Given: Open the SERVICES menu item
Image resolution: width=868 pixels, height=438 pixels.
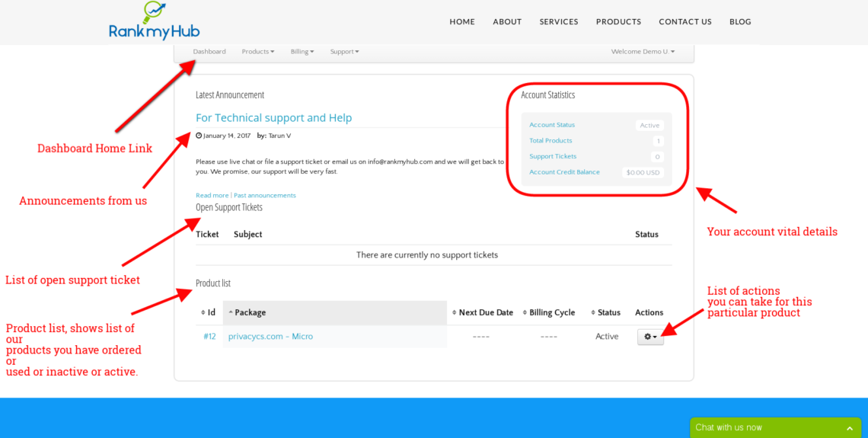Looking at the screenshot, I should pos(559,21).
